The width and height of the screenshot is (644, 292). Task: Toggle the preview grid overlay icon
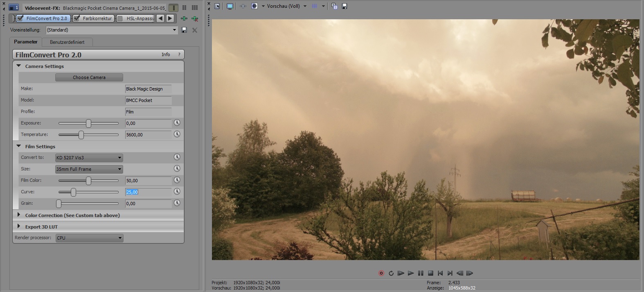pyautogui.click(x=315, y=6)
